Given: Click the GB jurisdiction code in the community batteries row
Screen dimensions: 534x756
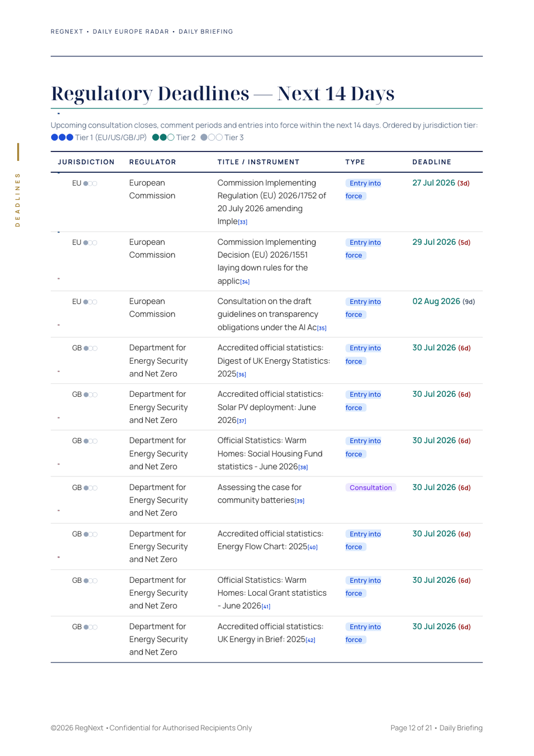Looking at the screenshot, I should tap(77, 488).
